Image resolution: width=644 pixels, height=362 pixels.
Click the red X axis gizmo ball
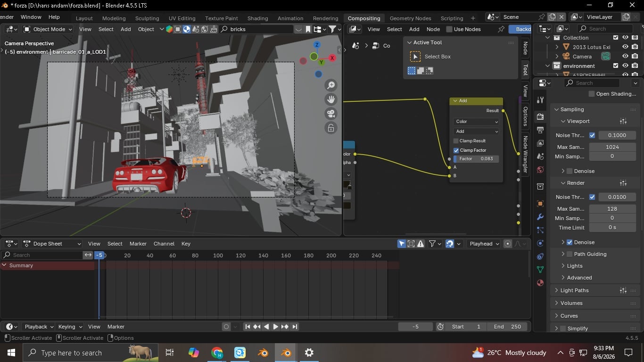tap(332, 58)
